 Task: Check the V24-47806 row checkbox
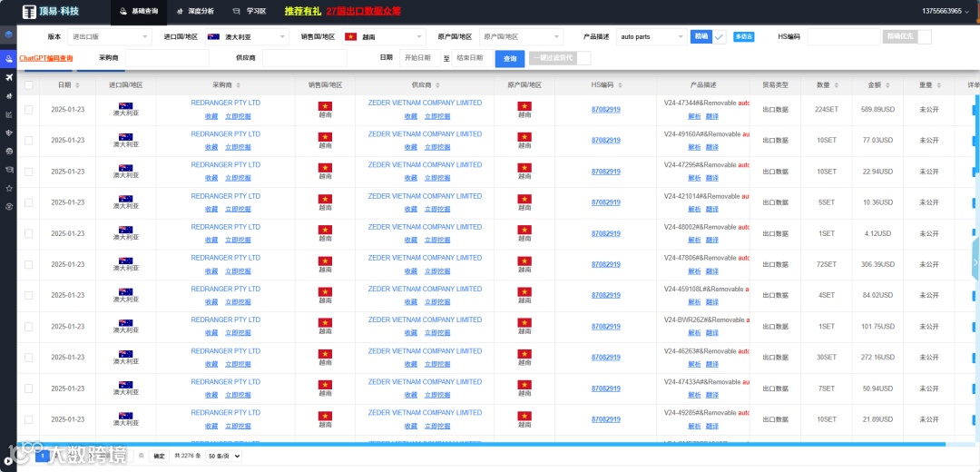29,264
